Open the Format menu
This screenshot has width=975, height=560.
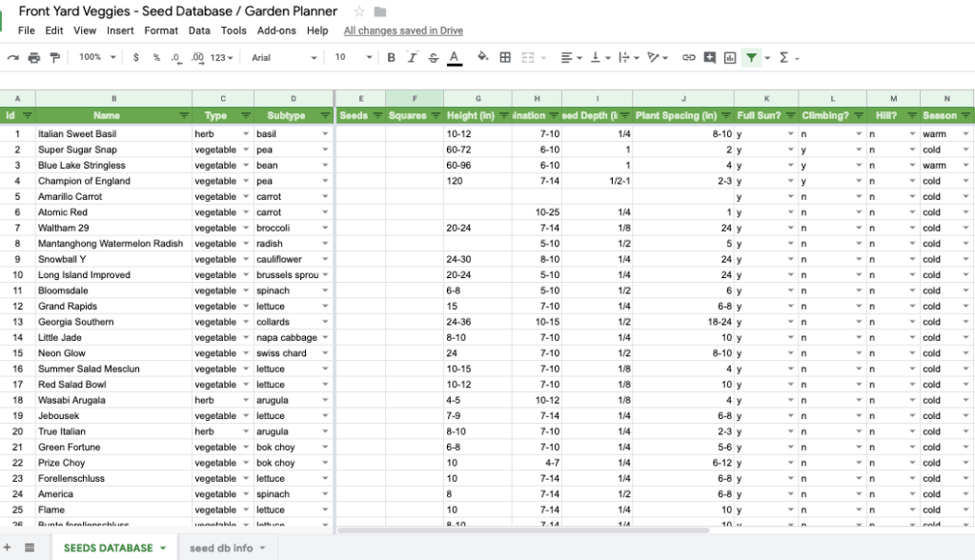click(161, 30)
